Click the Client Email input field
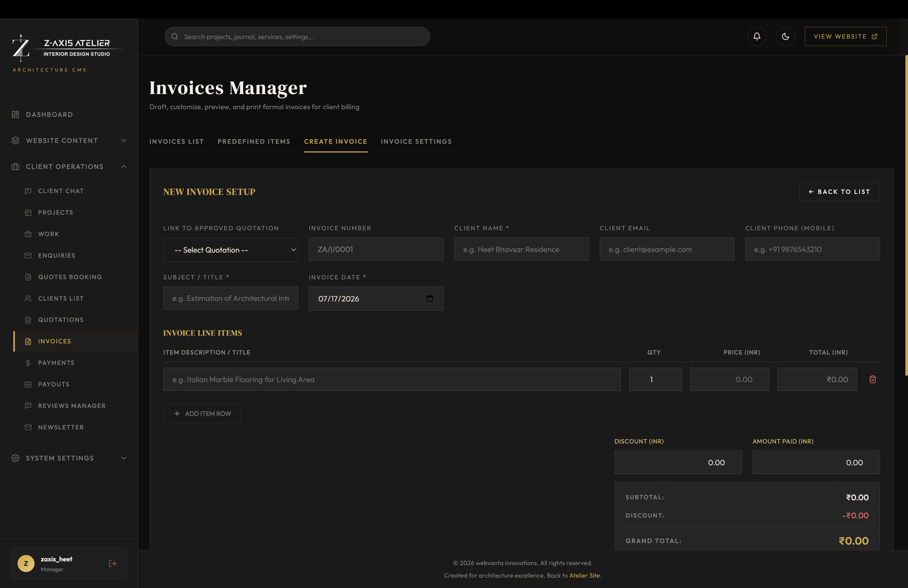Viewport: 908px width, 588px height. click(667, 249)
